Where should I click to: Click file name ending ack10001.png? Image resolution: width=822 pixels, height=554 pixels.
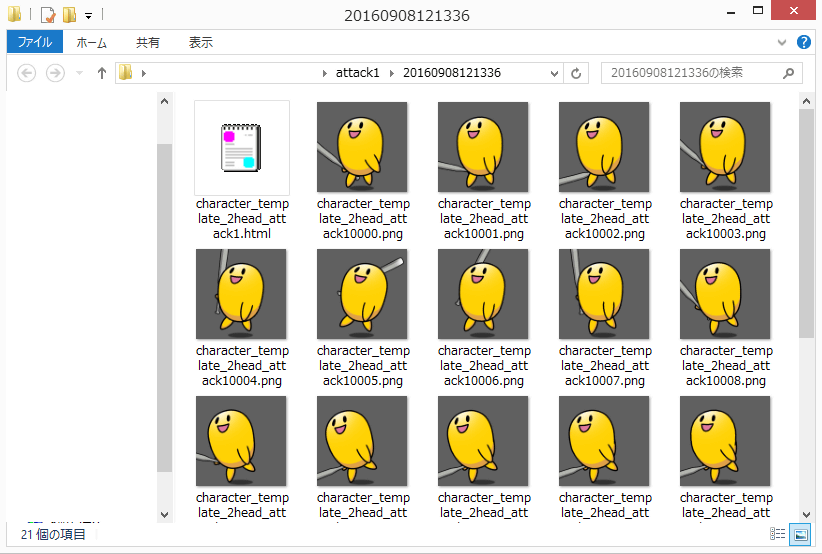click(x=484, y=219)
